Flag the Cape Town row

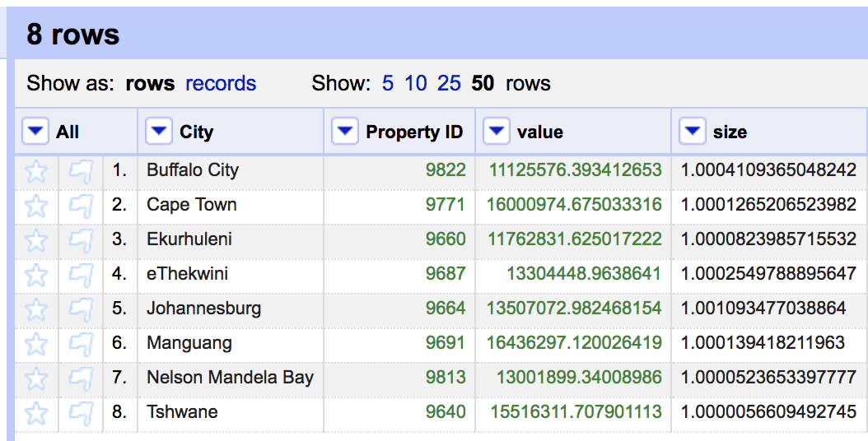80,206
